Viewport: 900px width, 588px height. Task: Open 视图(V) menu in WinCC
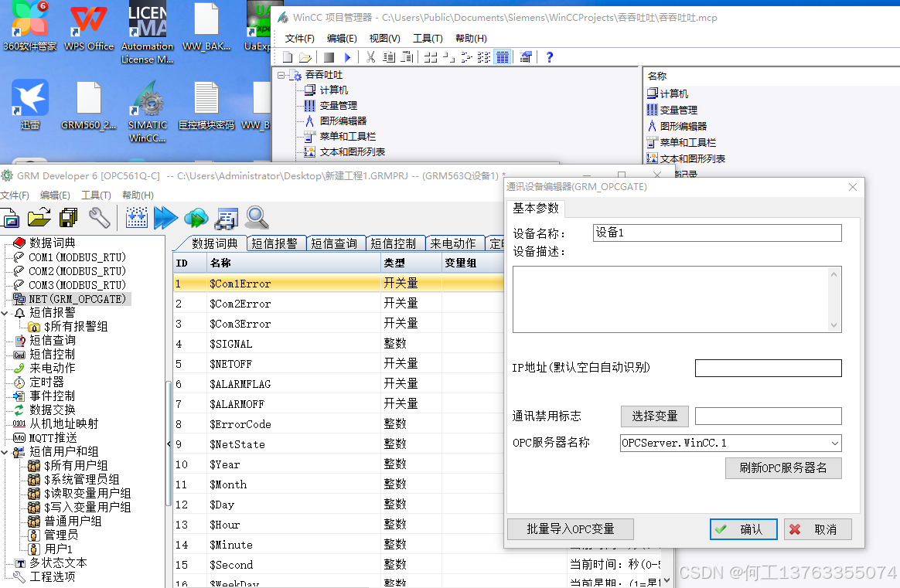[x=384, y=39]
